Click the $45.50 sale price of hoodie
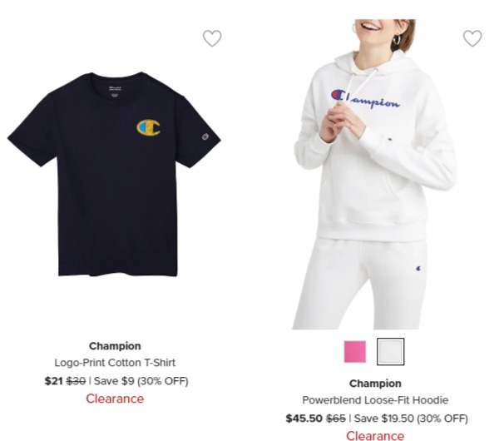 coord(304,419)
